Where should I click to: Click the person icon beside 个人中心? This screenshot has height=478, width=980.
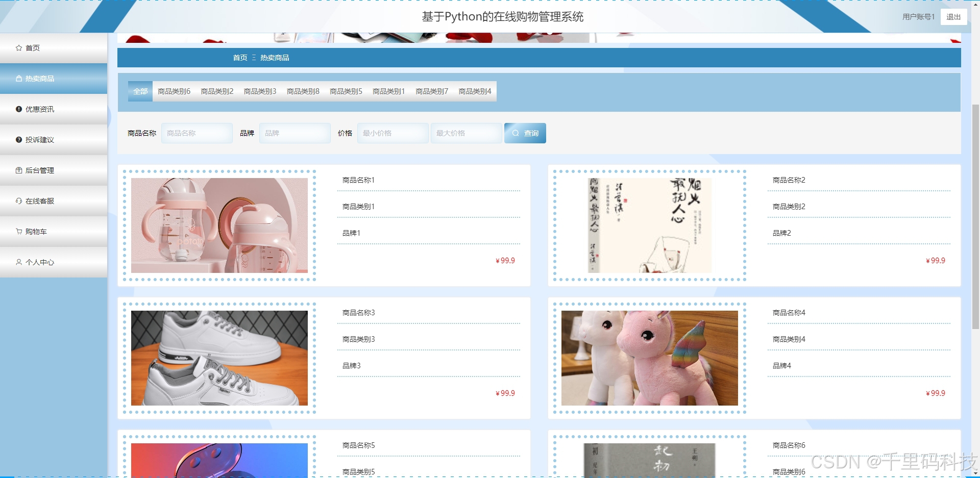[19, 262]
